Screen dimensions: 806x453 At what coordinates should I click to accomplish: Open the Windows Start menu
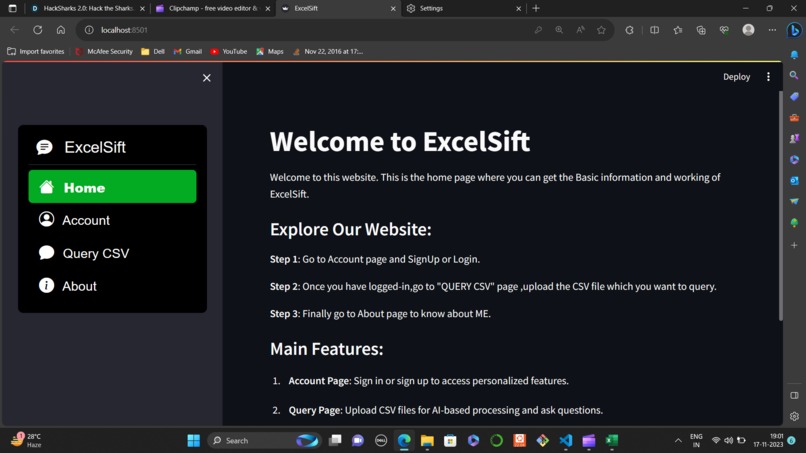(x=194, y=441)
